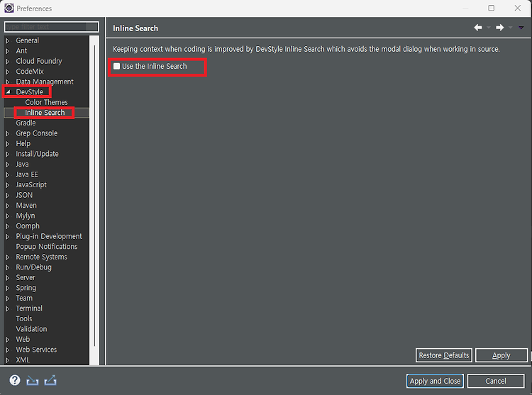Expand the Data Management node arrow
Viewport: 532px width, 395px height.
8,82
